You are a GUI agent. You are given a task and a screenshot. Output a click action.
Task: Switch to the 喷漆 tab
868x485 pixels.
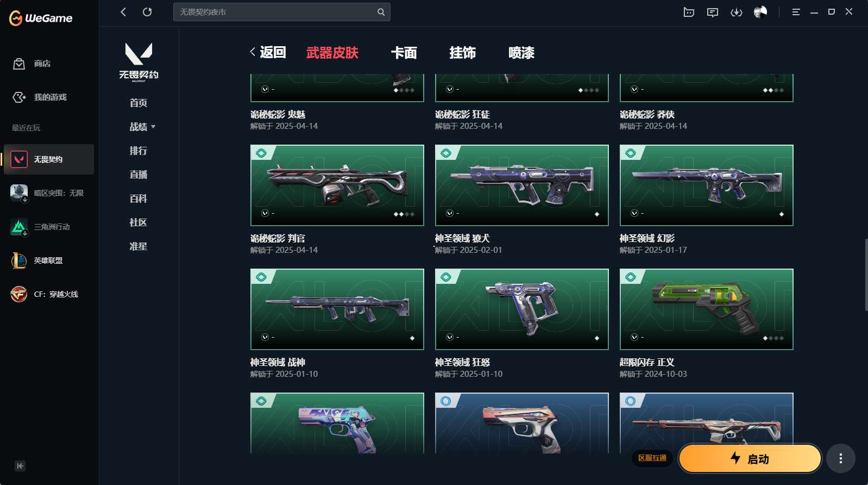pyautogui.click(x=521, y=53)
